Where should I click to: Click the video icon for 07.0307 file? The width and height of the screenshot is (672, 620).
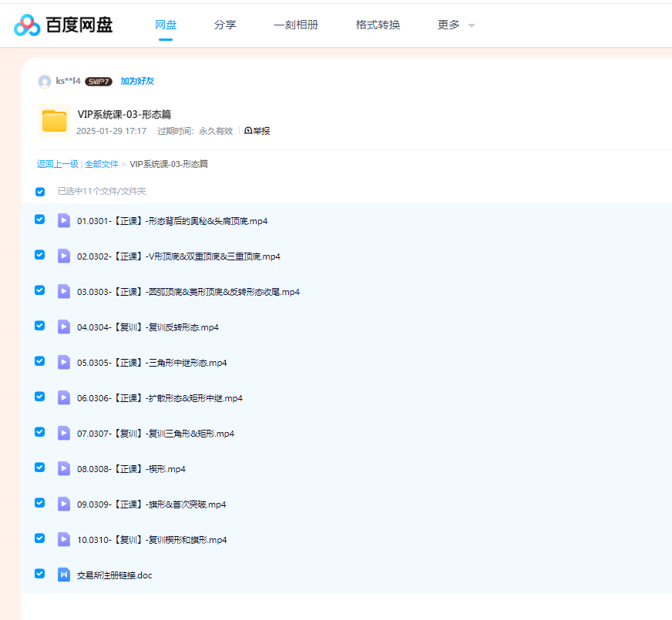pos(64,434)
